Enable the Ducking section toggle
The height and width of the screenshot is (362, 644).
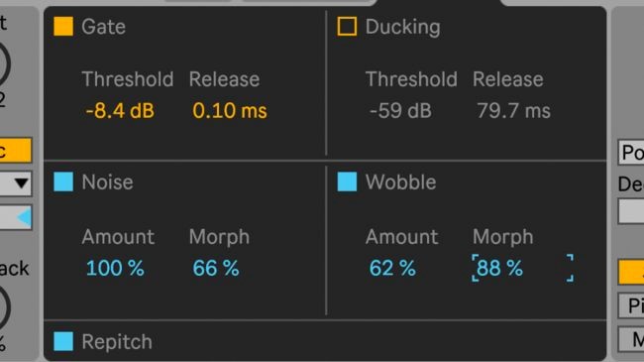point(347,27)
